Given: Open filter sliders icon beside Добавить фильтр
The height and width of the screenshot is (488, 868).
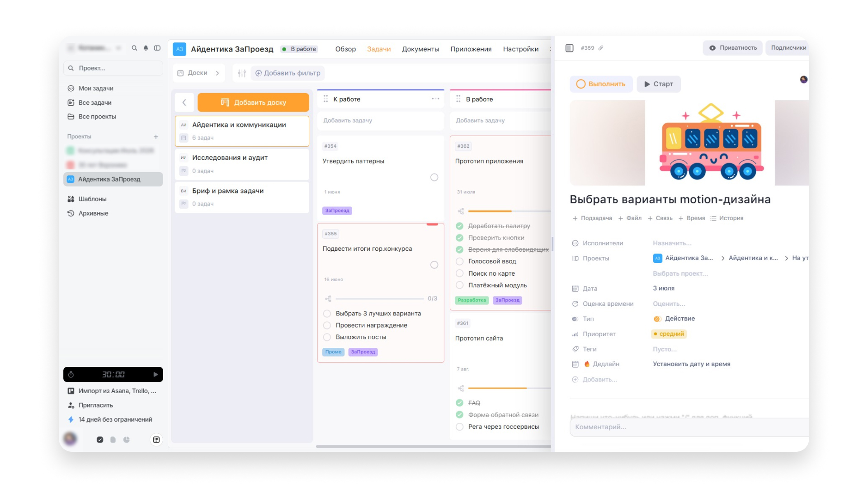Looking at the screenshot, I should pyautogui.click(x=242, y=73).
